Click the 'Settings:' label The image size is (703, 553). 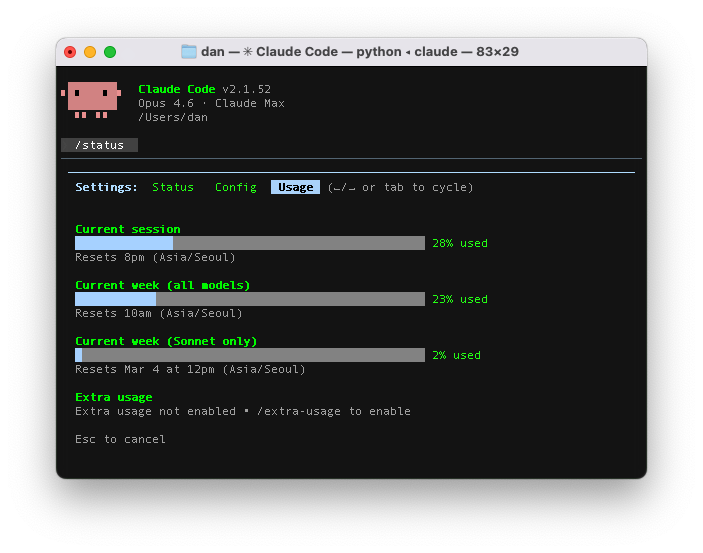pos(106,187)
